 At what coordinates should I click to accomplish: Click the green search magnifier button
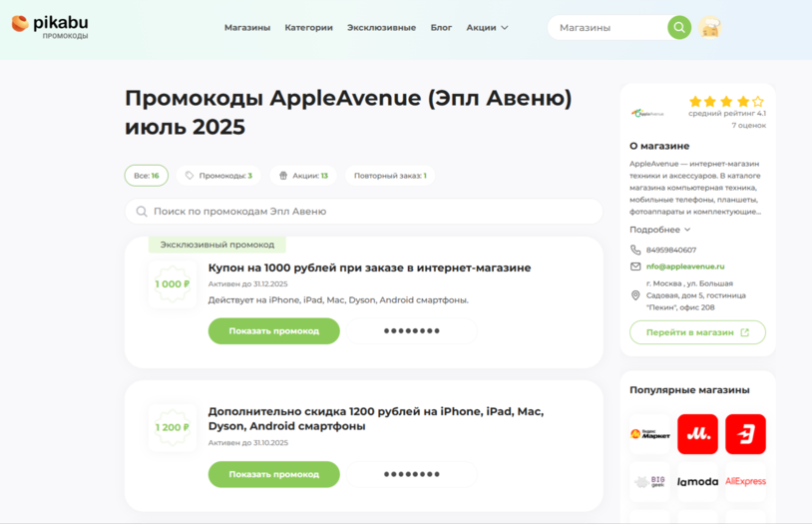point(679,28)
